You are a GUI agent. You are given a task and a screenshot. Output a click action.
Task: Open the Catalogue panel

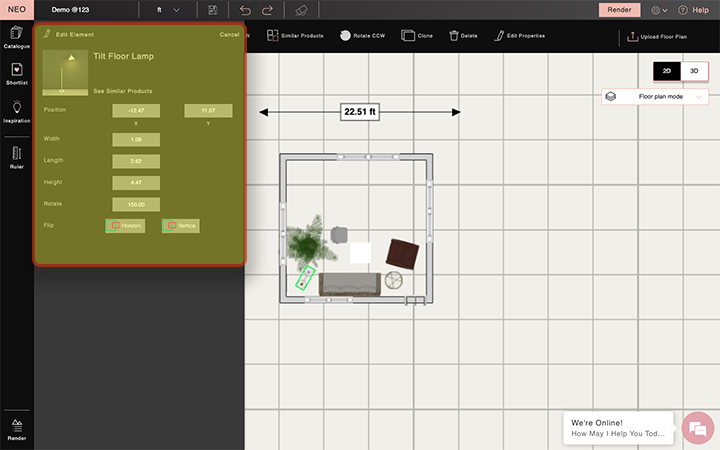(17, 37)
